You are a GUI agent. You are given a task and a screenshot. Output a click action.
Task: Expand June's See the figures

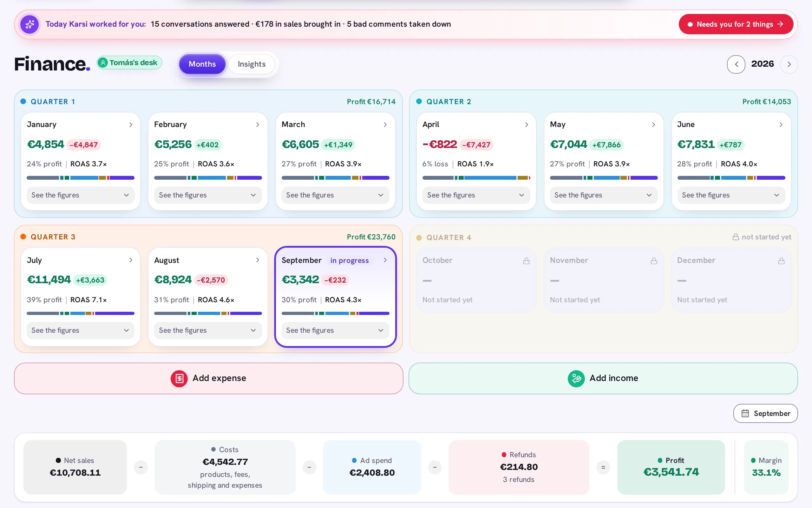pyautogui.click(x=731, y=195)
